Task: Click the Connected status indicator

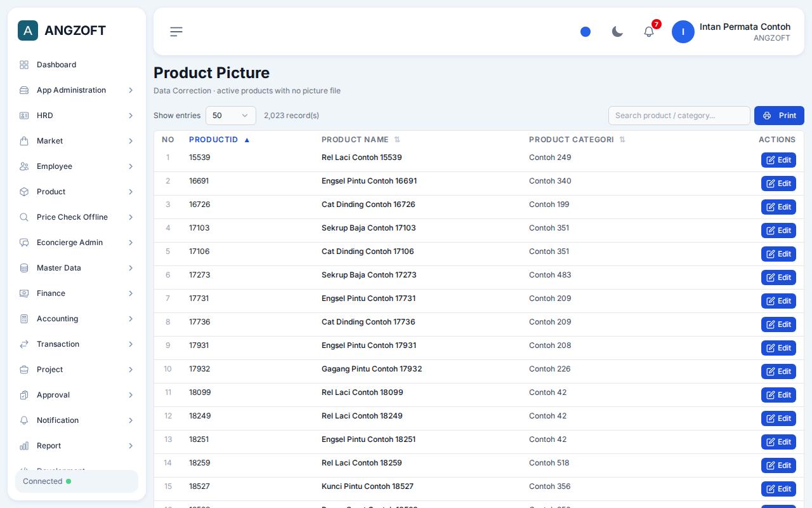Action: (77, 481)
